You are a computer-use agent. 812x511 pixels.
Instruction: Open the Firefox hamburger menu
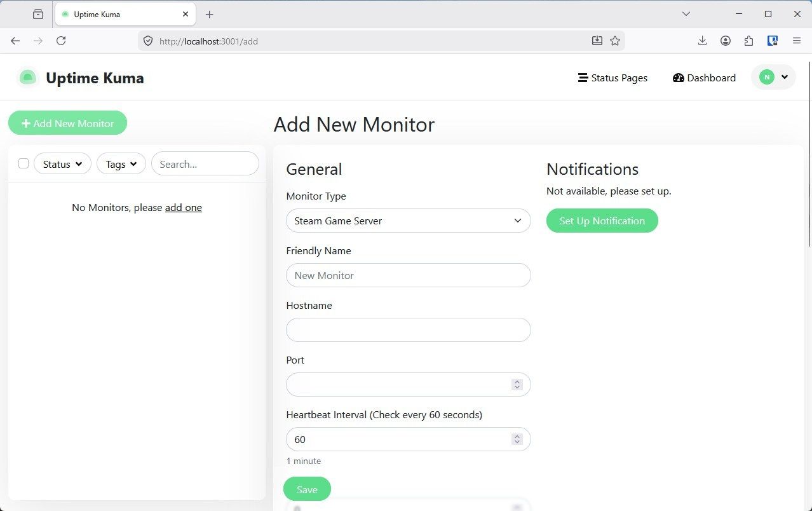click(x=797, y=41)
